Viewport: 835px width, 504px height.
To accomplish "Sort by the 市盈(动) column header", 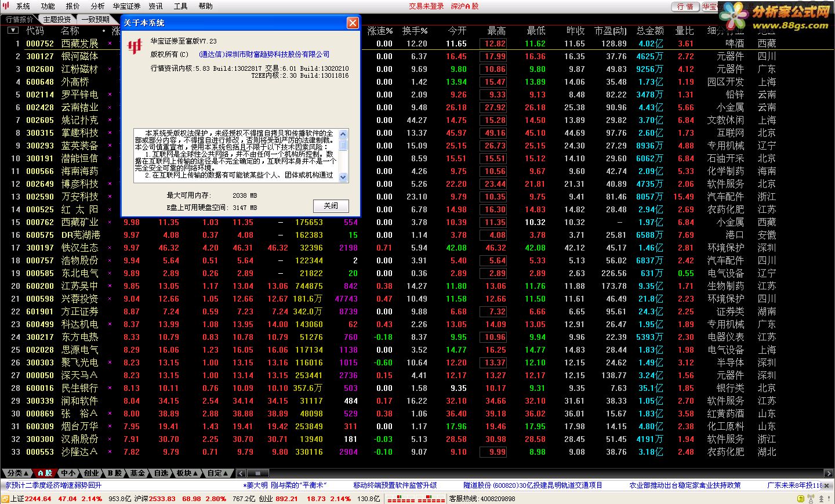I will pyautogui.click(x=611, y=30).
